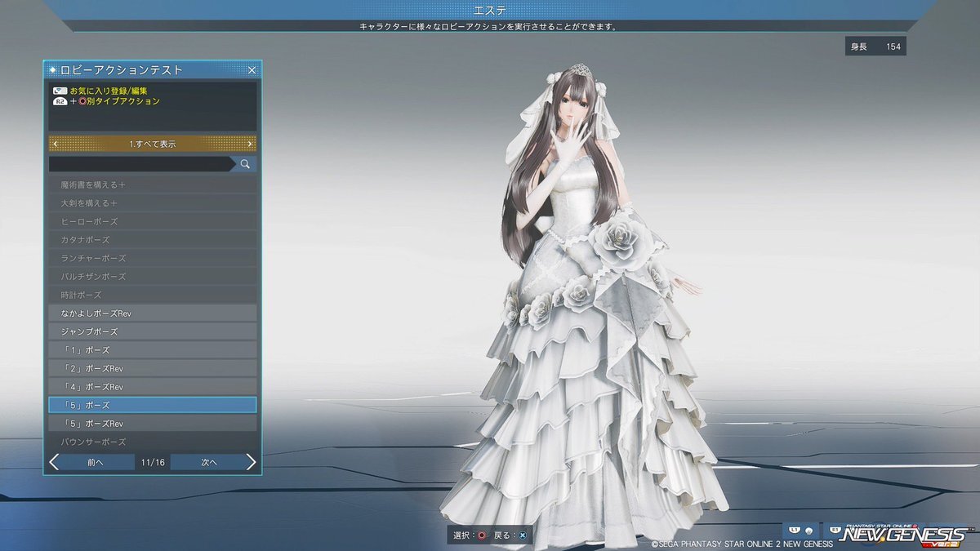Viewport: 980px width, 551px height.
Task: Click the touchpad icon beside お気に入り登録/編集
Action: (x=60, y=91)
